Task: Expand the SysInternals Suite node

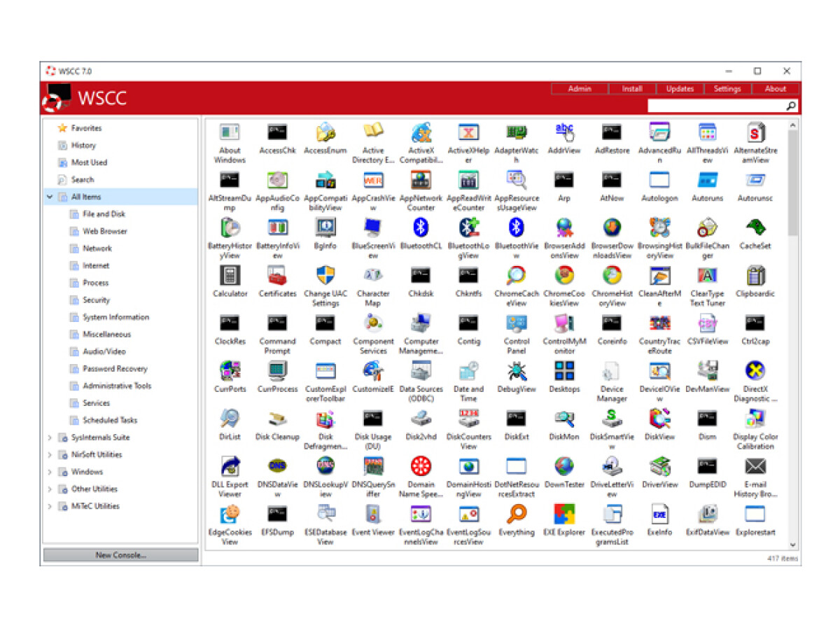Action: [x=50, y=437]
